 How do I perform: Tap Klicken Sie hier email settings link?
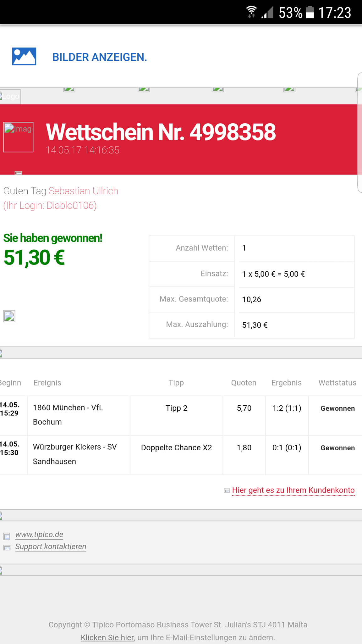coord(107,637)
